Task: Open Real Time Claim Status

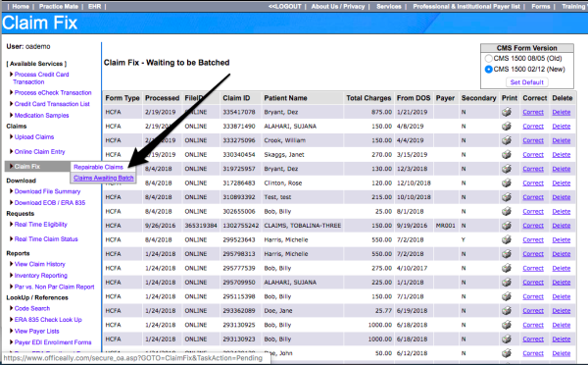Action: click(x=46, y=239)
